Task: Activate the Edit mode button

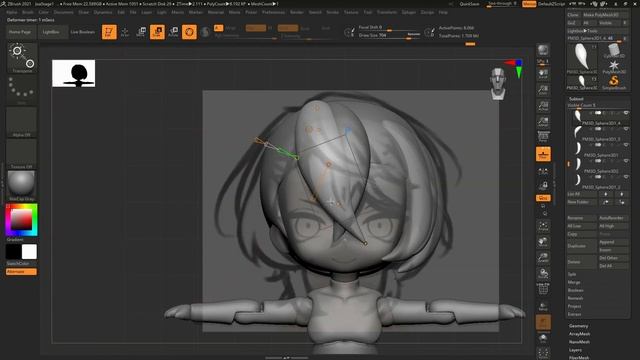Action: 109,32
